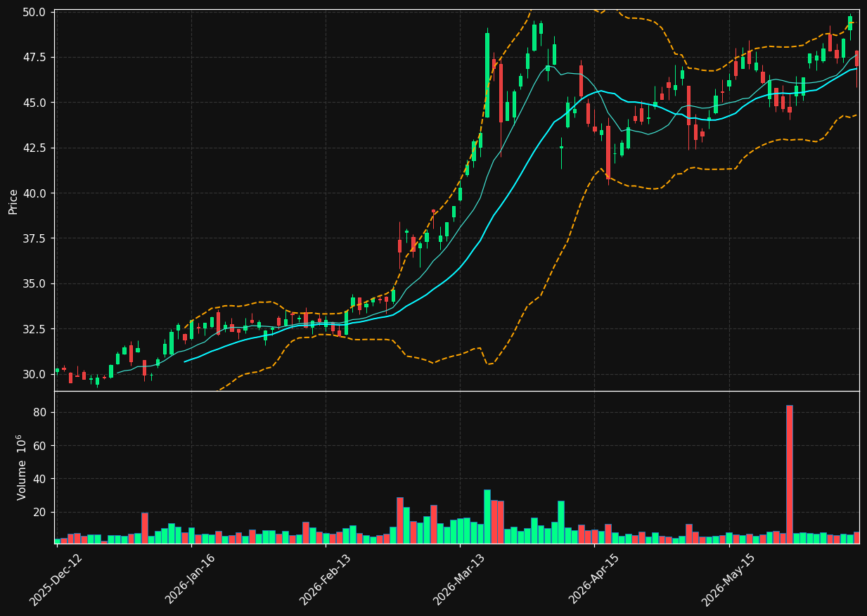Click the tallest green volume bar in mid-March
This screenshot has height=616, width=867.
pos(487,516)
